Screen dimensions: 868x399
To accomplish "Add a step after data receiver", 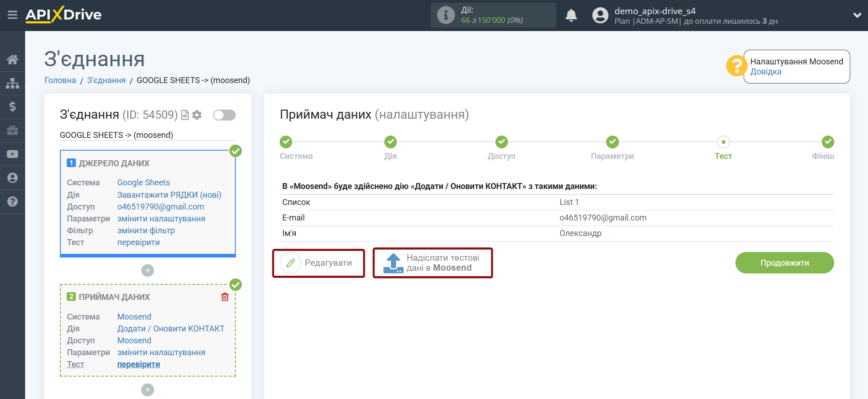I will coord(148,390).
